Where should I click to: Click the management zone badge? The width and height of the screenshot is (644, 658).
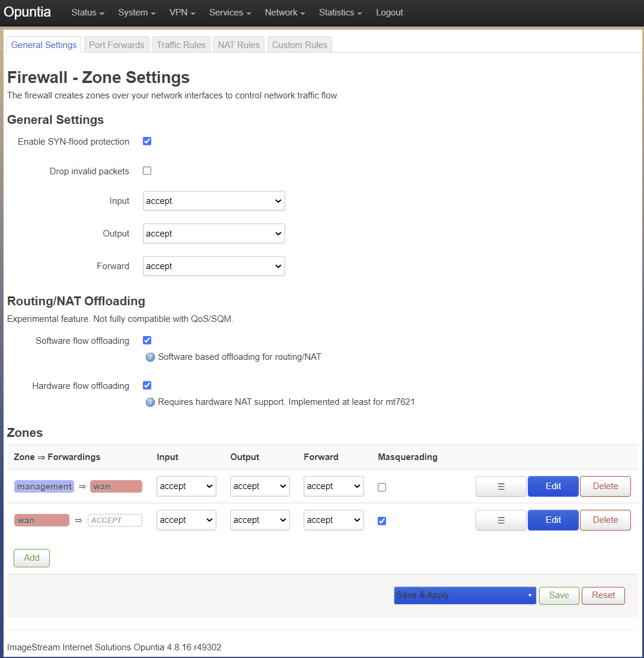[x=44, y=487]
